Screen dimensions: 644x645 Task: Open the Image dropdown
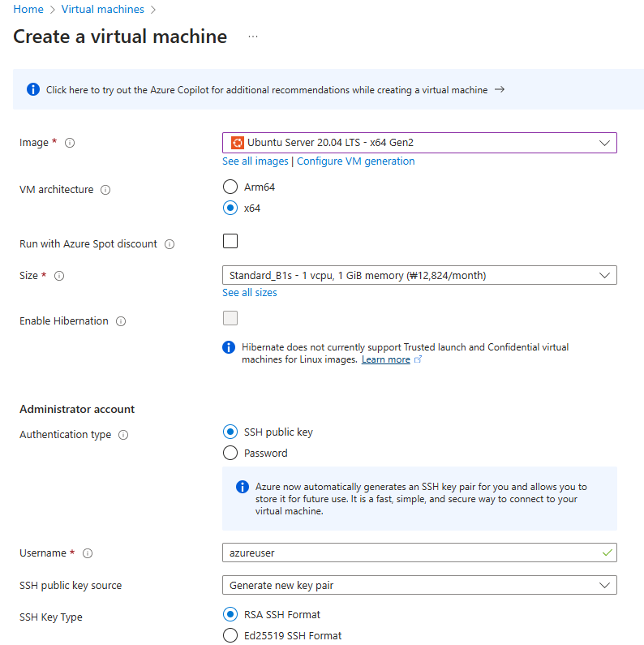[x=419, y=143]
